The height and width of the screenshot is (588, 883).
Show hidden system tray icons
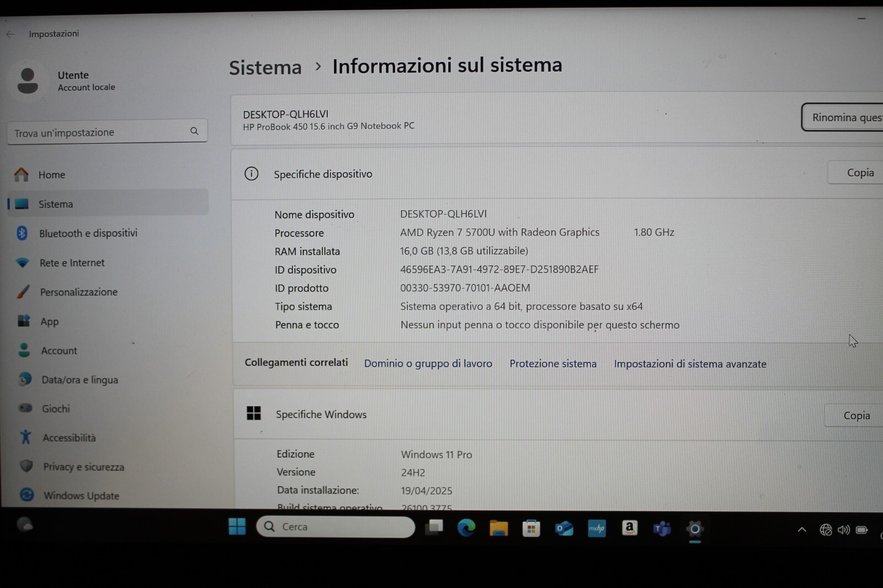802,530
